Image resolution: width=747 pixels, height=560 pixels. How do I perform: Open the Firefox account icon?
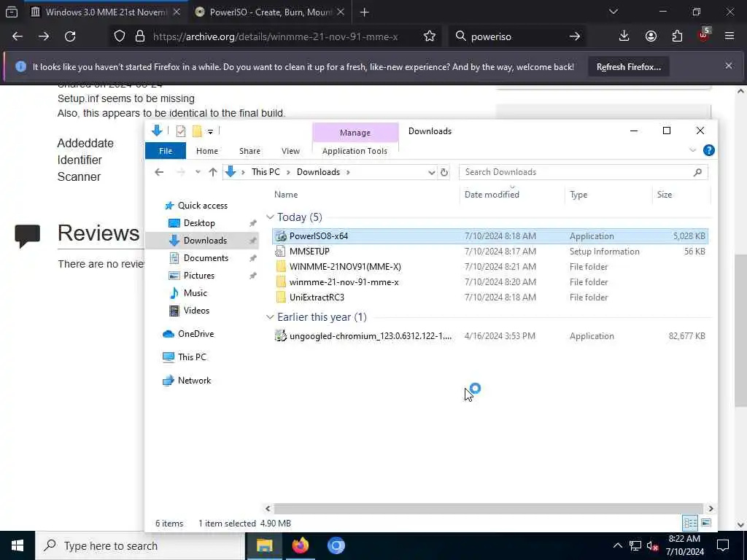tap(651, 36)
